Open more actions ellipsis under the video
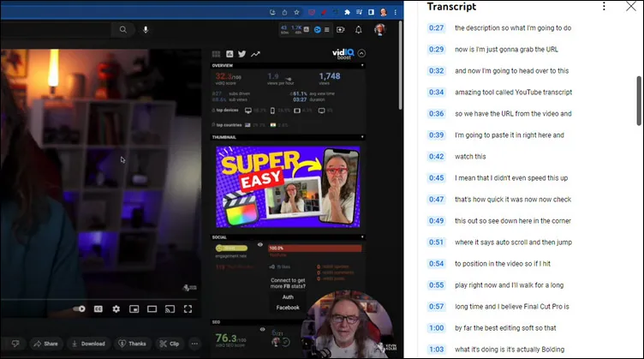The height and width of the screenshot is (359, 644). [194, 344]
